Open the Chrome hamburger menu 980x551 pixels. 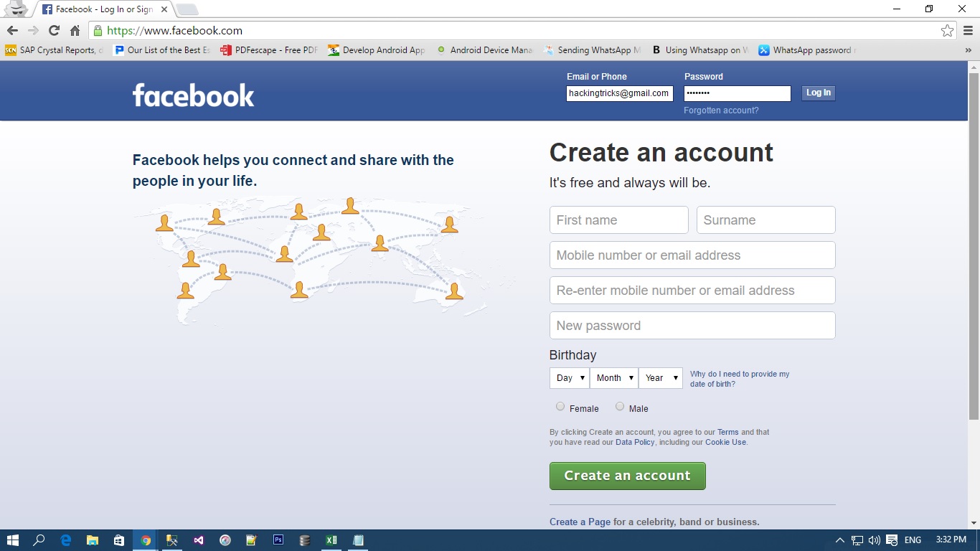tap(969, 31)
